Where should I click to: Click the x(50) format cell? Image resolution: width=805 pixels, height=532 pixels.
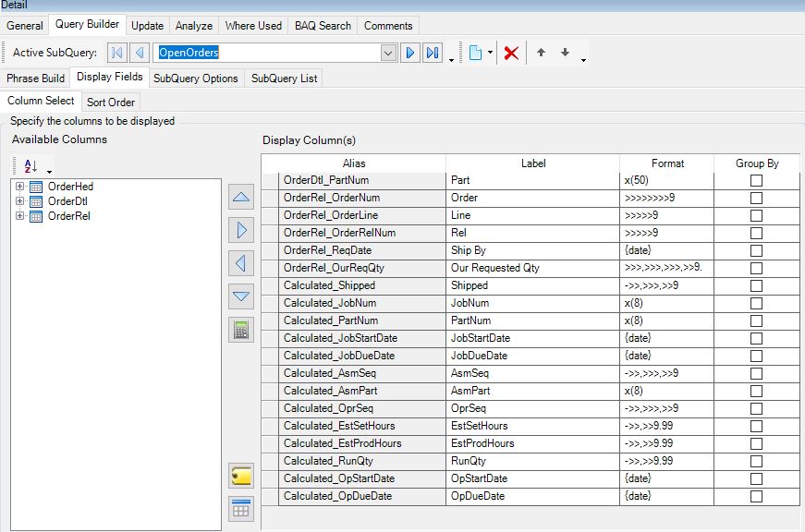(667, 180)
